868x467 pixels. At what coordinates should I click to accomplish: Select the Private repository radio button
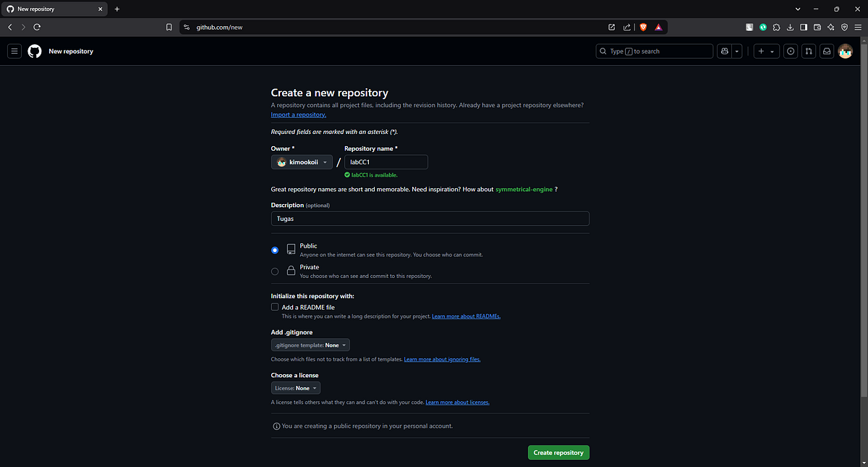[x=275, y=271]
